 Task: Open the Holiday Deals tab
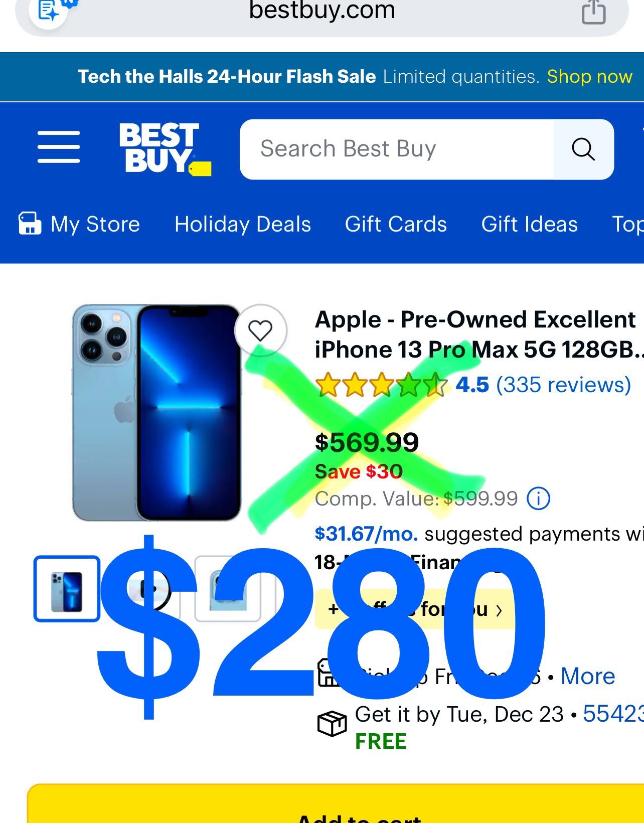243,224
